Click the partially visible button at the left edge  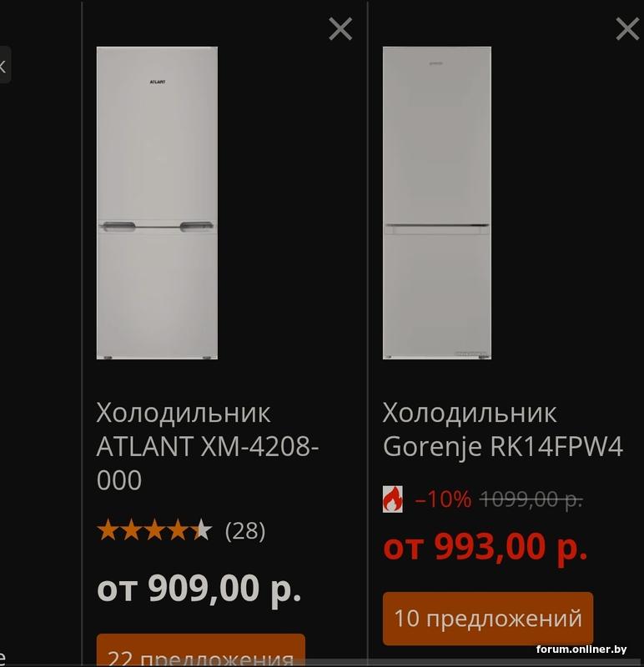(4, 65)
